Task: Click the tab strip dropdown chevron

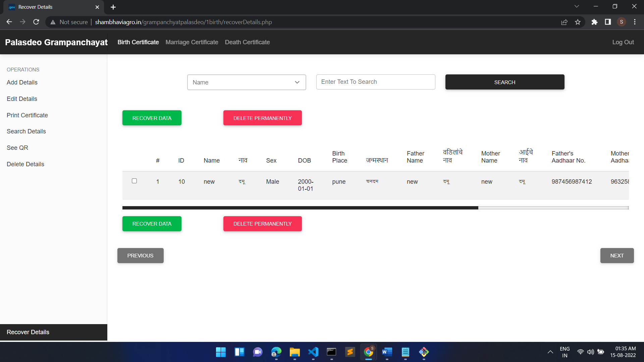Action: click(x=577, y=6)
